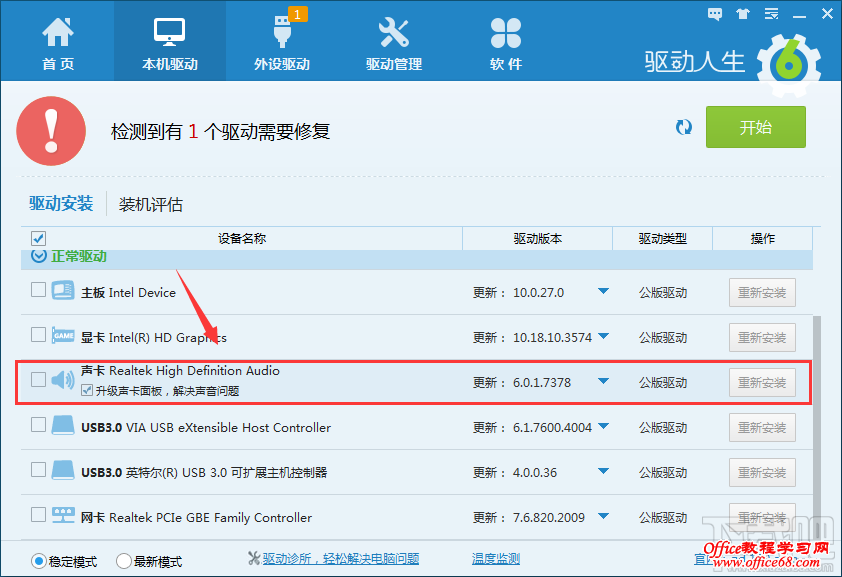
Task: Switch to the 装机评估 tab
Action: coord(150,204)
